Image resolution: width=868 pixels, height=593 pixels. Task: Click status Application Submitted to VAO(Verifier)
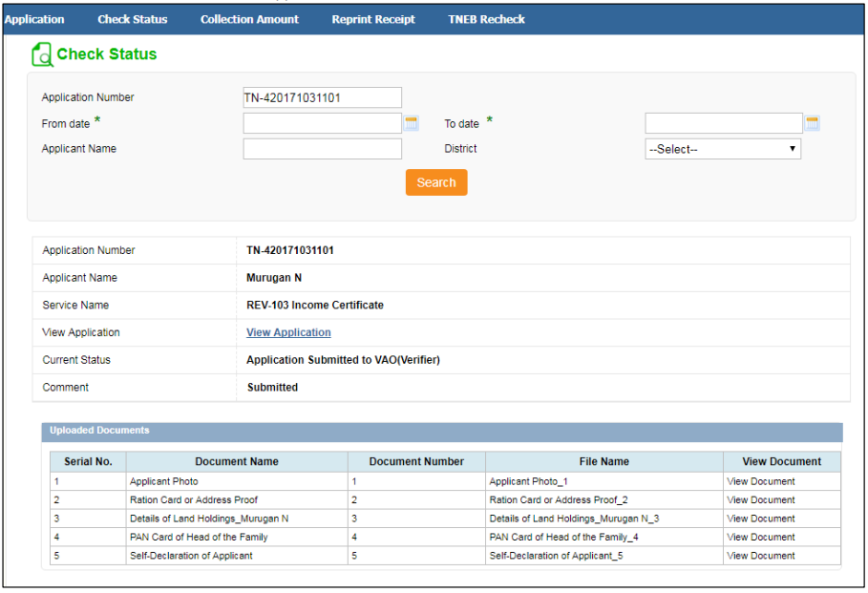click(x=343, y=360)
